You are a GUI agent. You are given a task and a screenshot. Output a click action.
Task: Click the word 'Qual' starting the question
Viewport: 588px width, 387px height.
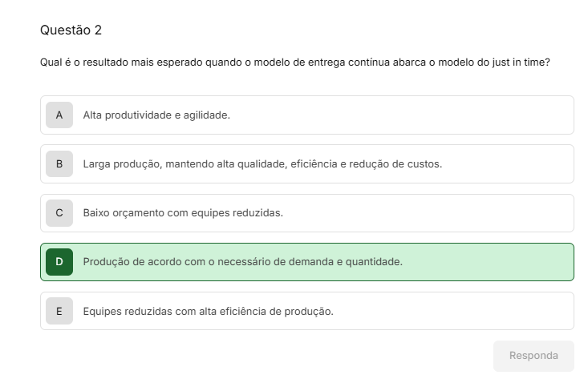point(51,62)
